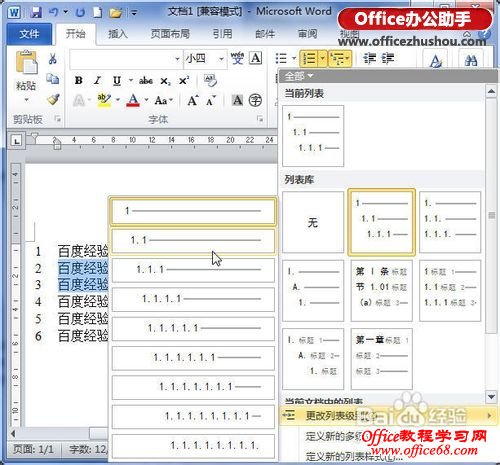Screen dimensions: 500x465
Task: Select list level 1.1.1 in submenu
Action: pos(193,270)
